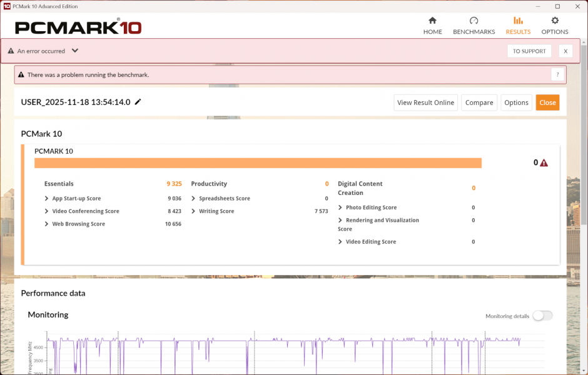Open Options via the gear icon
Viewport: 588px width, 375px height.
pos(555,21)
